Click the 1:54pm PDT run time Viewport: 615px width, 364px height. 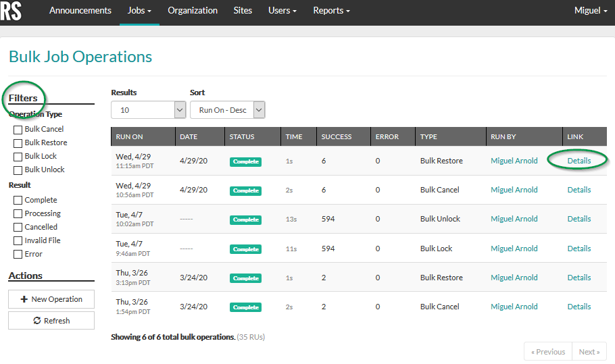(133, 312)
